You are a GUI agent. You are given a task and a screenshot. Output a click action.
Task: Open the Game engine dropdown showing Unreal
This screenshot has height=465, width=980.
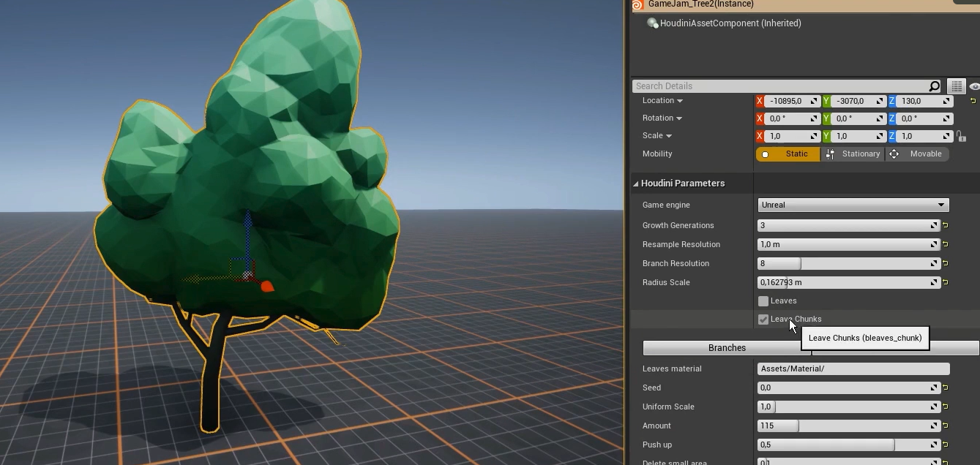pyautogui.click(x=853, y=205)
